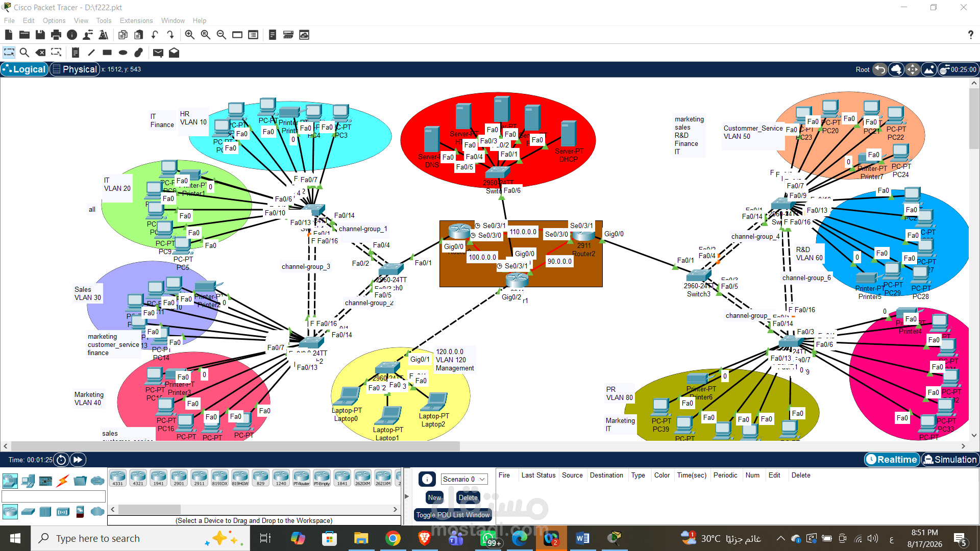Print the workspace

[x=56, y=35]
